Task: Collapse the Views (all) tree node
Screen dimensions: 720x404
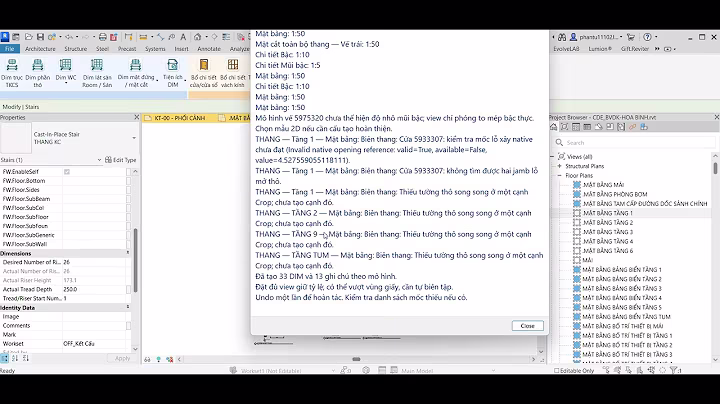Action: [x=552, y=157]
